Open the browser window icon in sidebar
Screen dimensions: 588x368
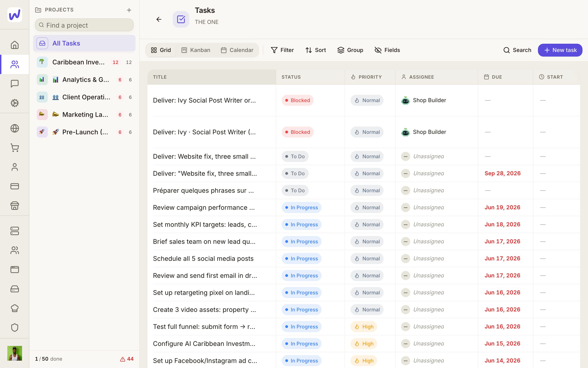tap(14, 269)
